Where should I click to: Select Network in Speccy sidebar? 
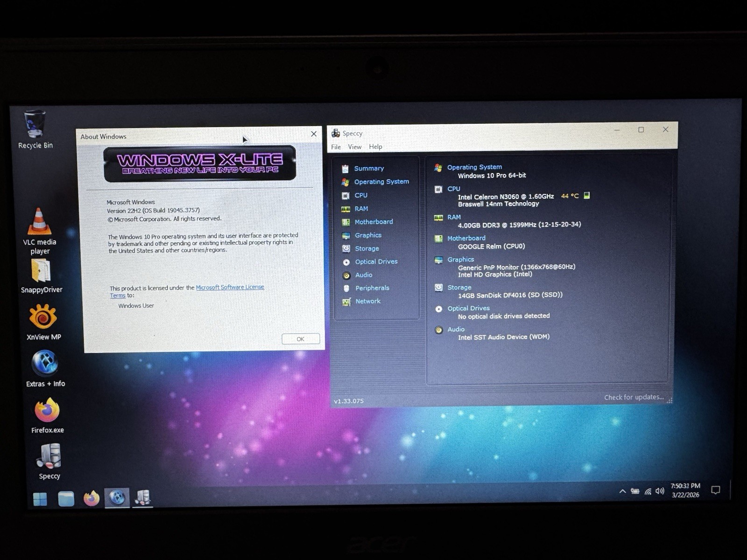368,301
